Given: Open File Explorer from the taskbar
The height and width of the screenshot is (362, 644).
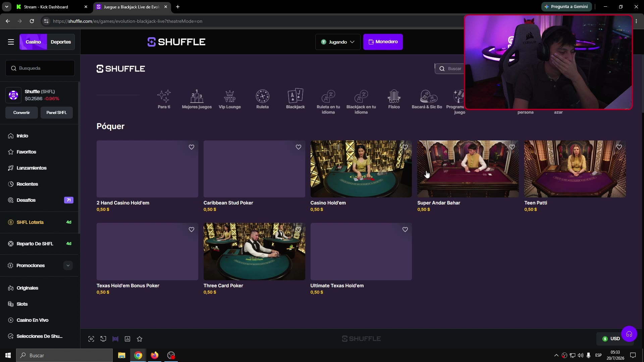Looking at the screenshot, I should click(x=121, y=355).
